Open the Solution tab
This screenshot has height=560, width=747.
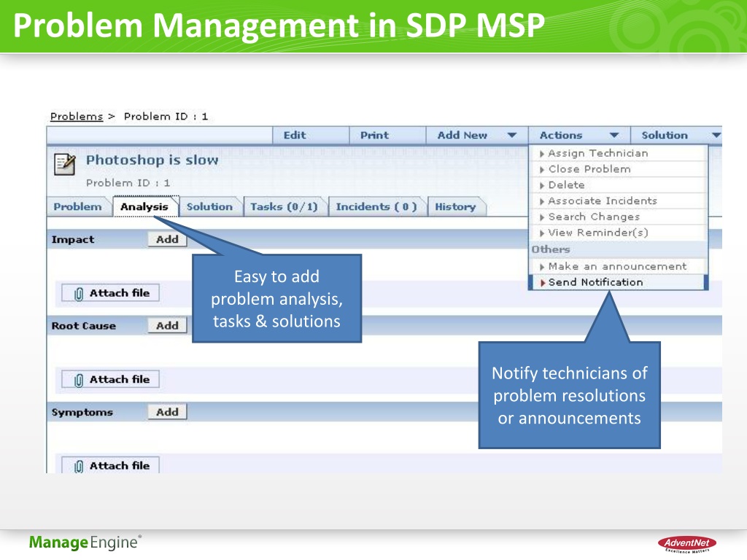[x=210, y=206]
